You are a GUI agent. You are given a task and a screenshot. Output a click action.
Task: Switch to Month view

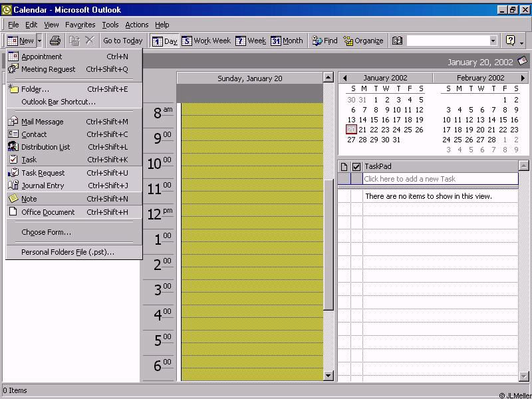(287, 41)
